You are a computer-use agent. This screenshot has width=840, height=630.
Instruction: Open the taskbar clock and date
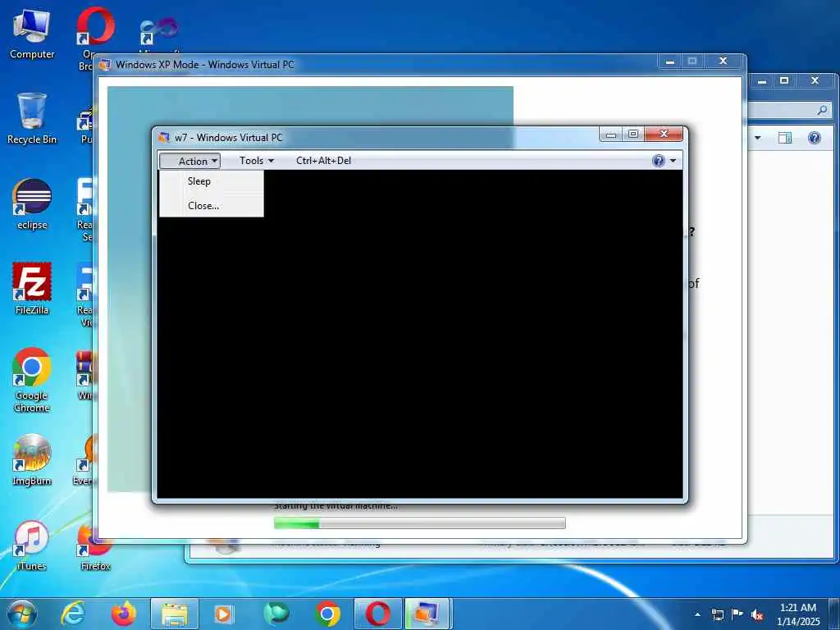point(798,614)
